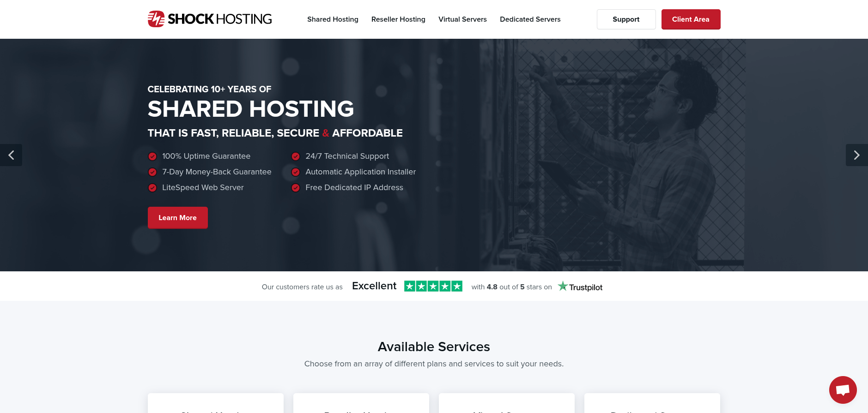Click the Automatic Application Installer check icon
868x413 pixels.
[296, 172]
